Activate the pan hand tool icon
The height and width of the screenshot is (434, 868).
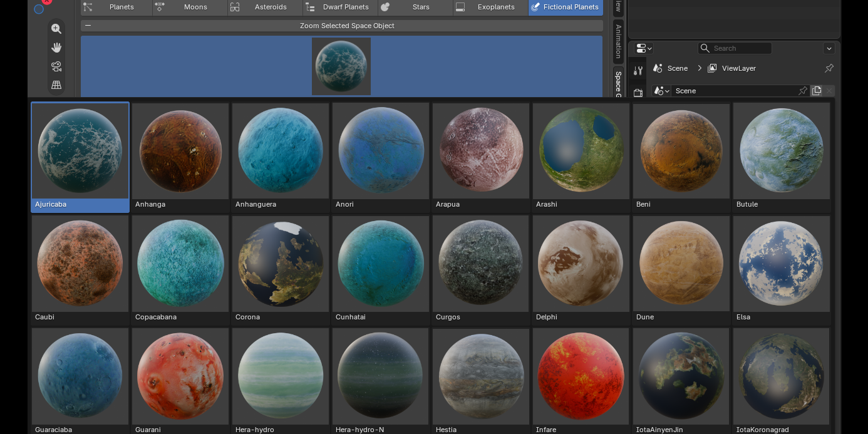(x=56, y=48)
